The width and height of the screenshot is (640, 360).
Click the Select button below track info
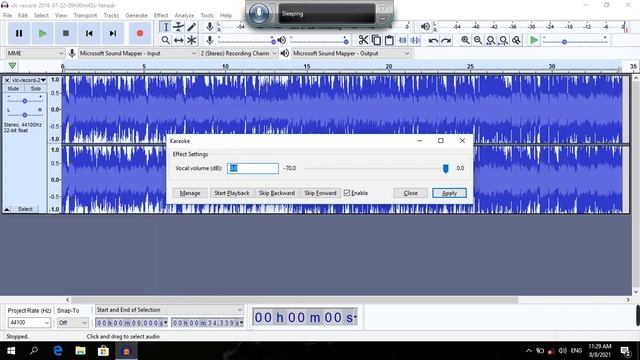(25, 209)
